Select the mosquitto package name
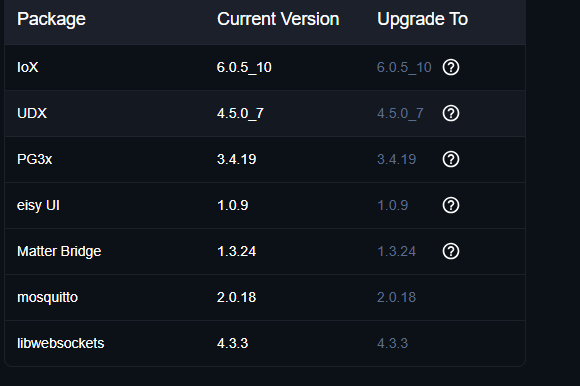The width and height of the screenshot is (580, 386). (47, 298)
